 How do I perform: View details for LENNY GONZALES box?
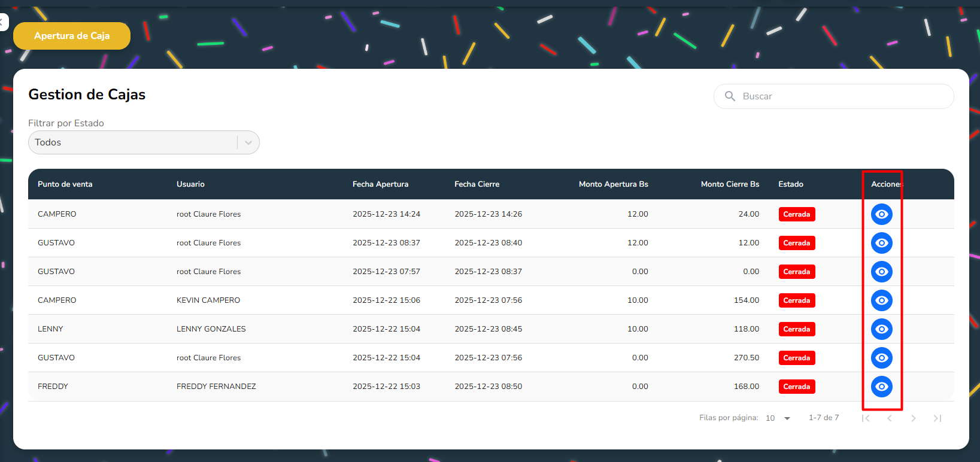coord(881,329)
